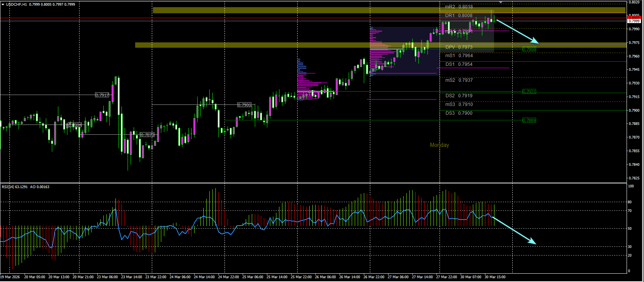The width and height of the screenshot is (644, 282).
Task: Select the DS2 0.7919 support label
Action: [x=459, y=96]
